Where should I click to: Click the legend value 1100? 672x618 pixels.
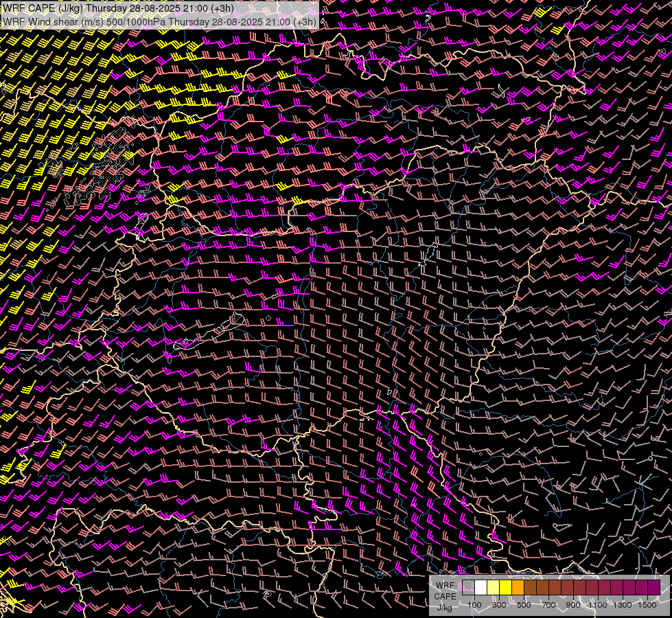(598, 605)
